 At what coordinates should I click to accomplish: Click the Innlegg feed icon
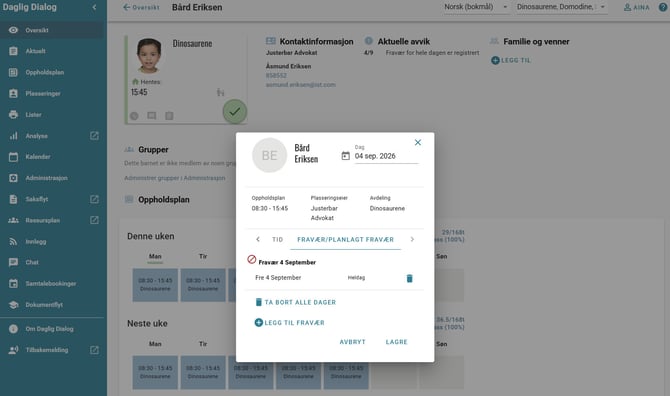click(x=13, y=242)
